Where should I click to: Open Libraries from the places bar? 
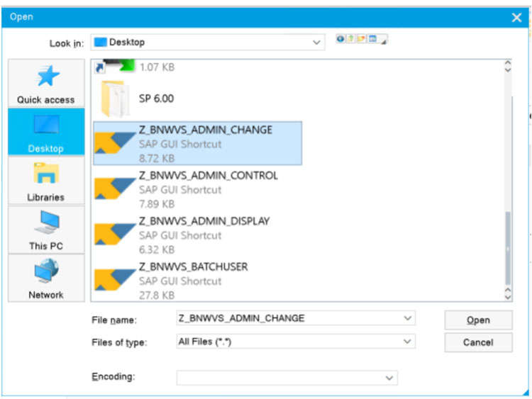45,181
